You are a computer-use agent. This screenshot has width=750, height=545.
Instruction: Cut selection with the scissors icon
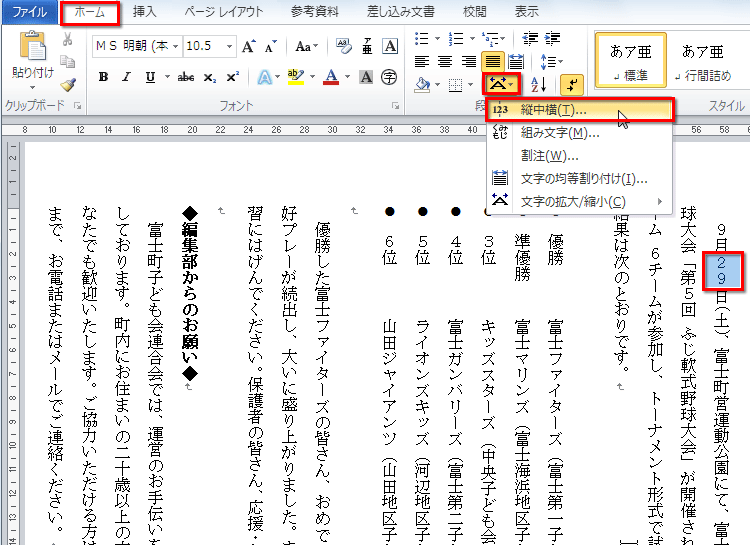tap(67, 39)
